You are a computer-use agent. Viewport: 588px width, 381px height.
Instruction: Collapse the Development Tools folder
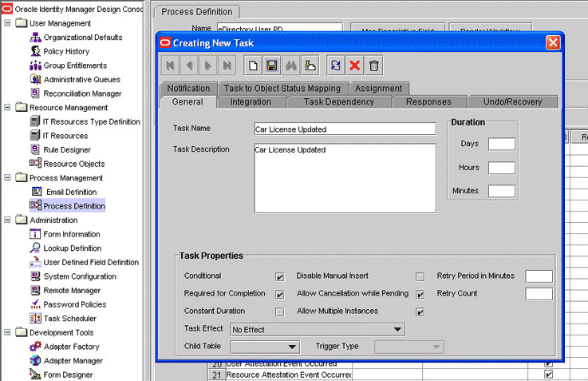(7, 332)
